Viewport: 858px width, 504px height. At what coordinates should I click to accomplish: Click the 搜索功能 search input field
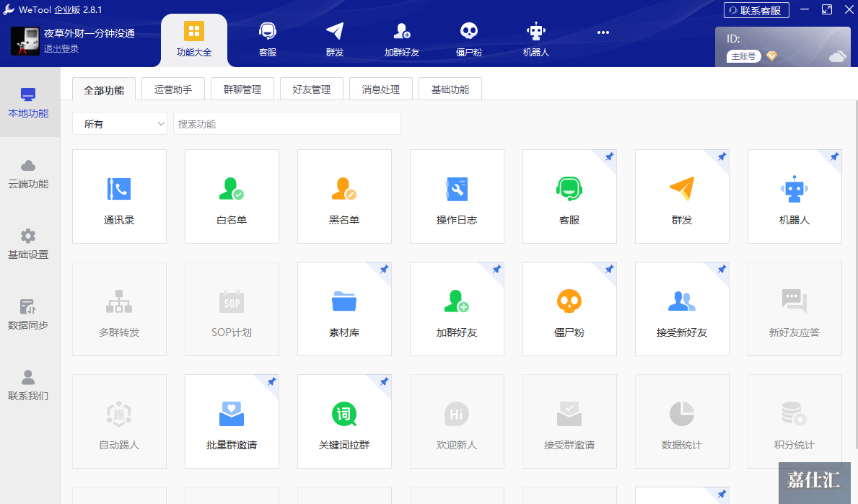coord(286,124)
